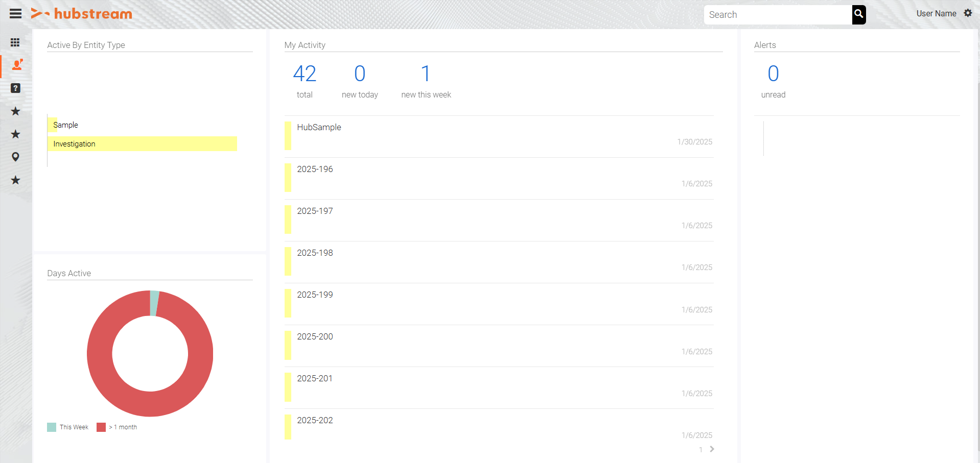Screen dimensions: 980x463
Task: Open the hamburger navigation menu
Action: (x=15, y=13)
